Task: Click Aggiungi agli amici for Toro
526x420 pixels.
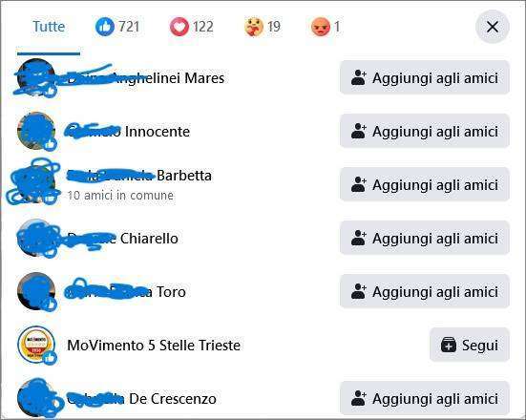Action: [425, 291]
